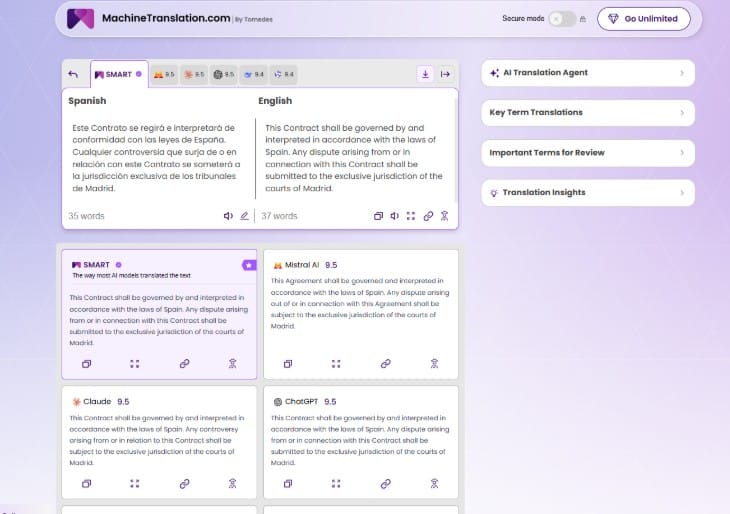Click the download translation icon
Screen dimensions: 730x514
tap(425, 74)
